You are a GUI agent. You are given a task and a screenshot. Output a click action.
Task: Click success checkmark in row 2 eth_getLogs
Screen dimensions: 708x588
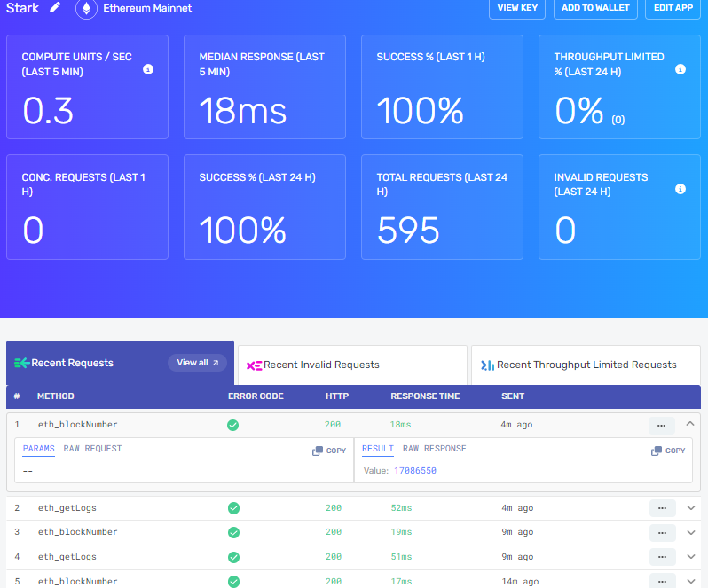pyautogui.click(x=233, y=508)
